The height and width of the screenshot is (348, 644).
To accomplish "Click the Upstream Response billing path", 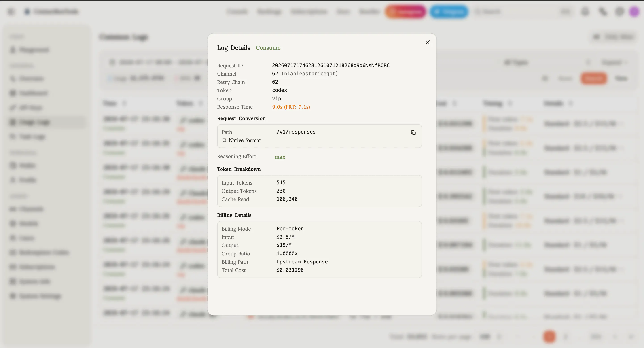I will point(302,261).
